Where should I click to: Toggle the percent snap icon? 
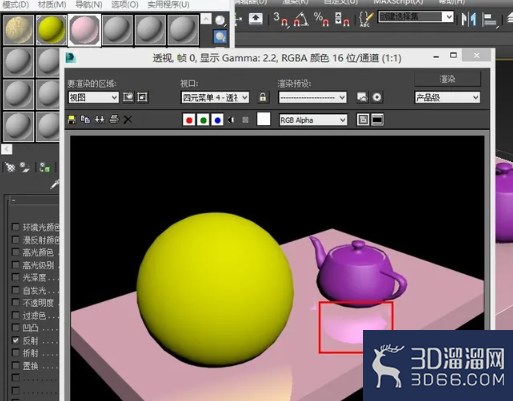point(321,19)
